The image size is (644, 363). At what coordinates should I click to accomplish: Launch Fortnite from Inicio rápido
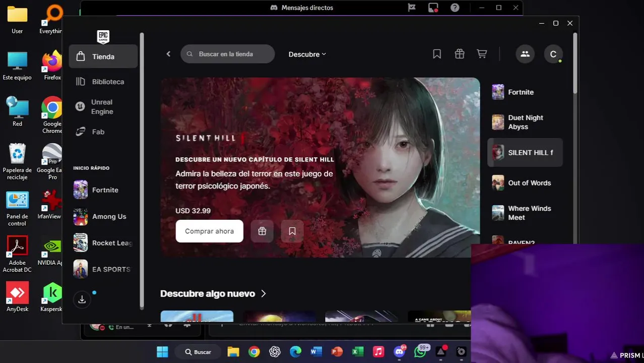coord(103,190)
